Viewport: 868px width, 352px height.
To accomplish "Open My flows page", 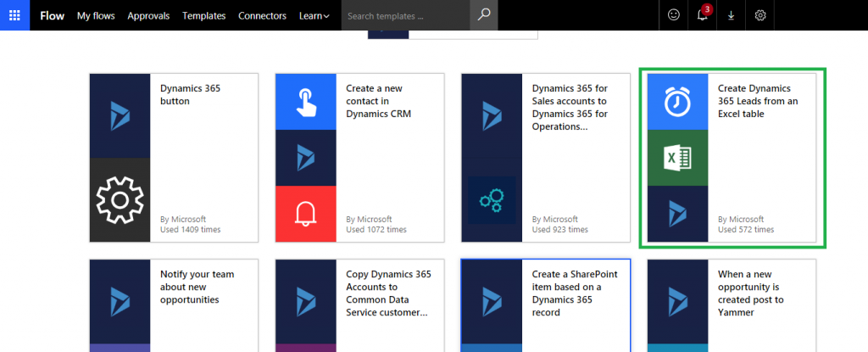I will (96, 15).
